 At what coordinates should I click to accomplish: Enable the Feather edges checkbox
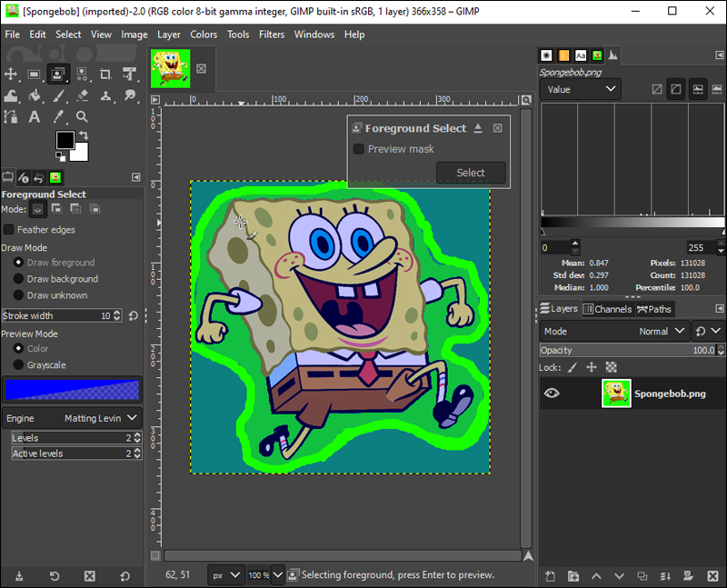(x=9, y=230)
